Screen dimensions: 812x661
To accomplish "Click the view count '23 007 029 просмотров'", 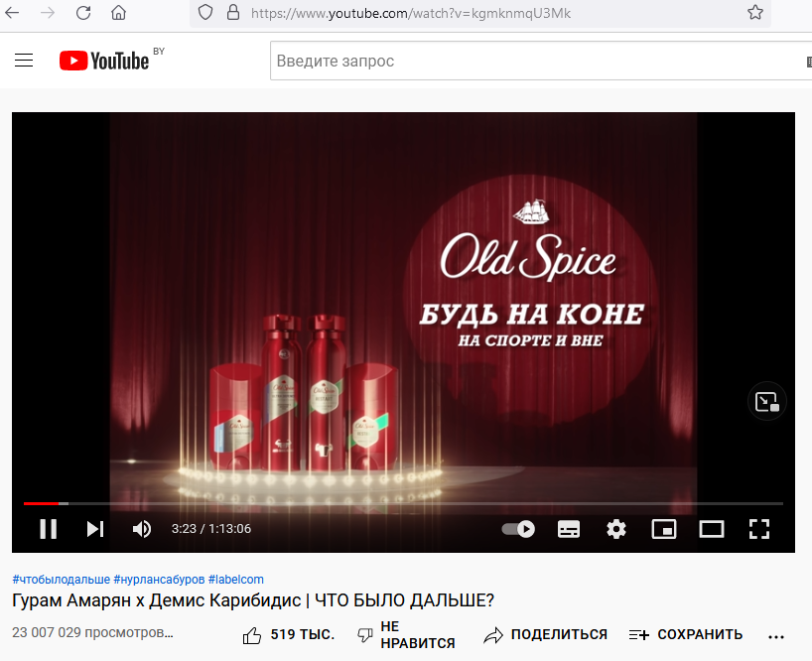I will (x=92, y=632).
